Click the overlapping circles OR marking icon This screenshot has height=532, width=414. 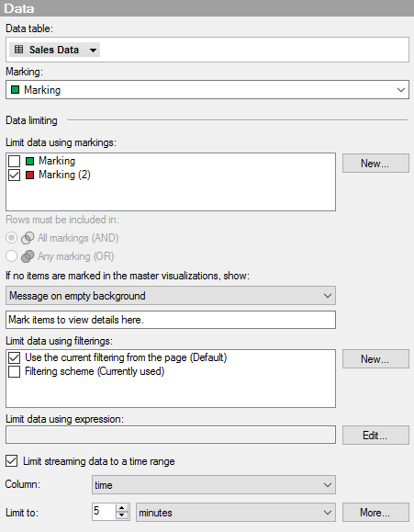click(28, 256)
